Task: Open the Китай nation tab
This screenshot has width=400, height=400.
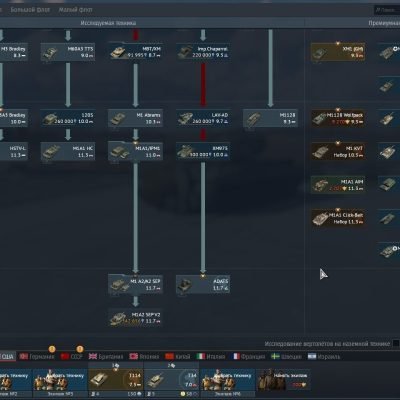Action: click(x=178, y=356)
